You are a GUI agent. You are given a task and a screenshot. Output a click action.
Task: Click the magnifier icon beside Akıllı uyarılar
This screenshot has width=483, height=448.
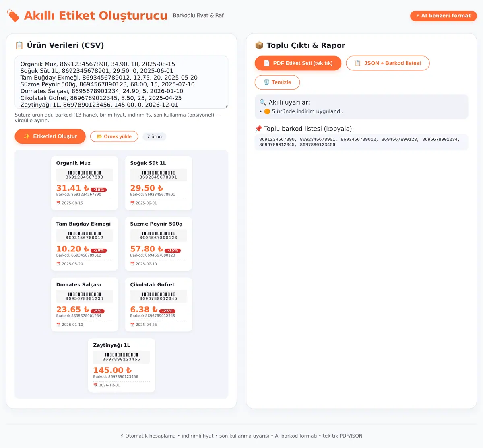pos(263,102)
